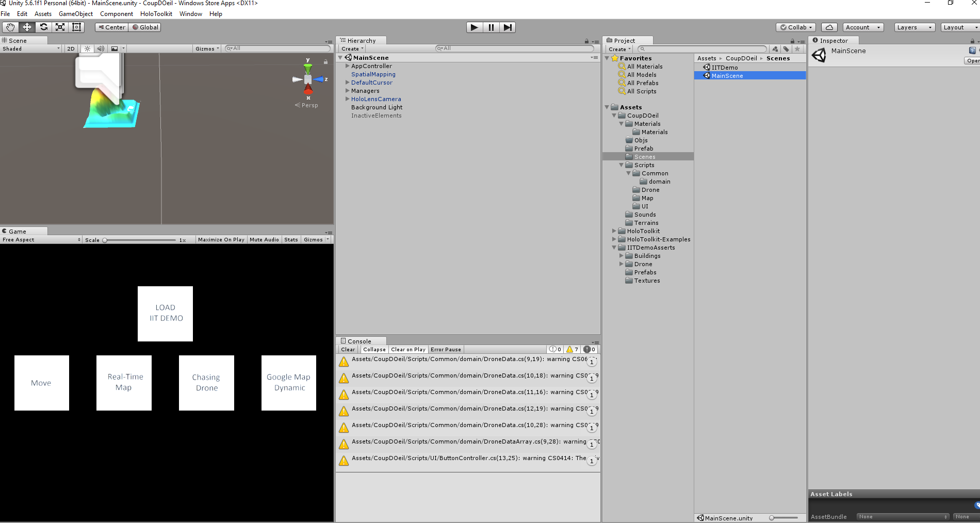Open the Assets menu
This screenshot has width=980, height=523.
click(x=43, y=14)
